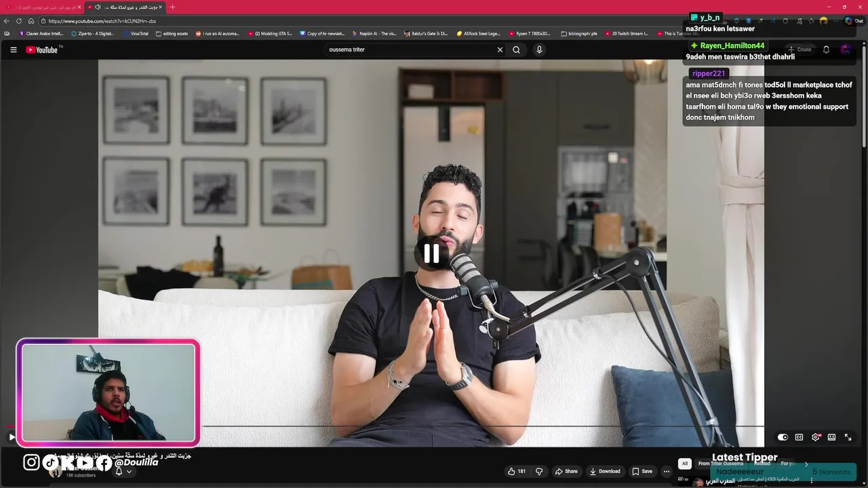
Task: Close the active YouTube tab
Action: click(x=160, y=7)
